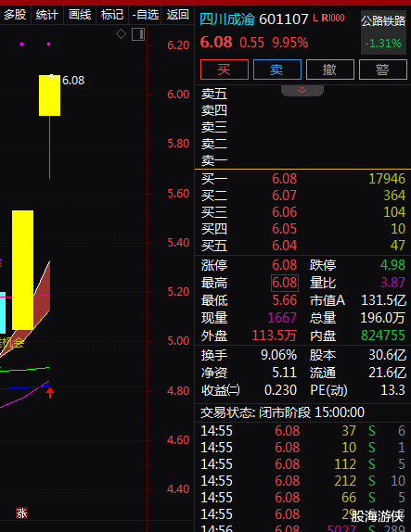This screenshot has height=532, width=411.
Task: Click the boxed 最高 value 6.08
Action: (285, 283)
